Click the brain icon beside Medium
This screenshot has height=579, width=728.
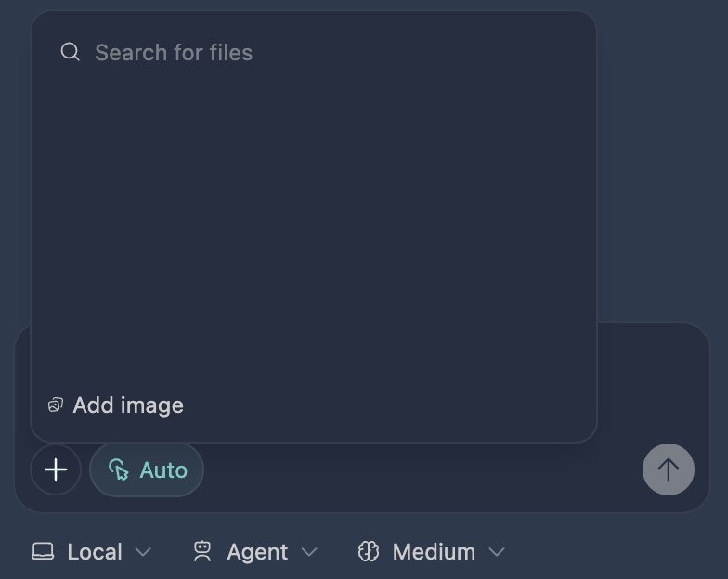tap(369, 551)
